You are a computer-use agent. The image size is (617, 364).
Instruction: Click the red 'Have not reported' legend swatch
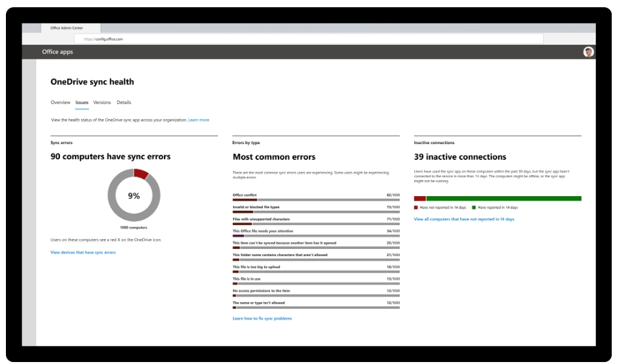pyautogui.click(x=416, y=207)
